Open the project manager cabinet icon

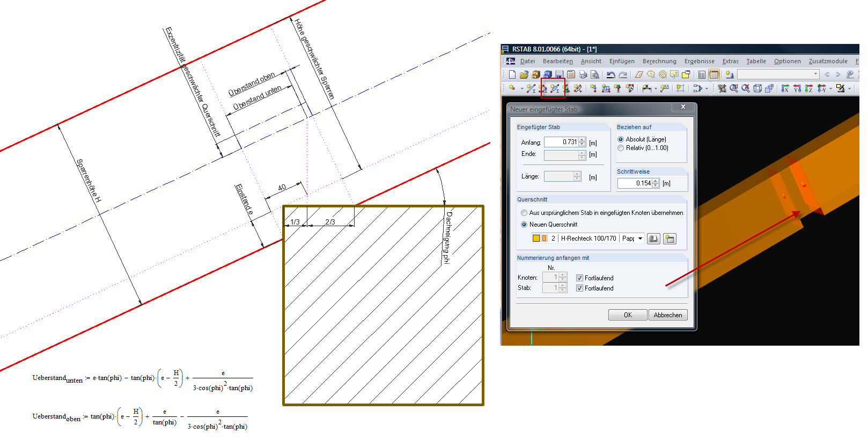[536, 74]
